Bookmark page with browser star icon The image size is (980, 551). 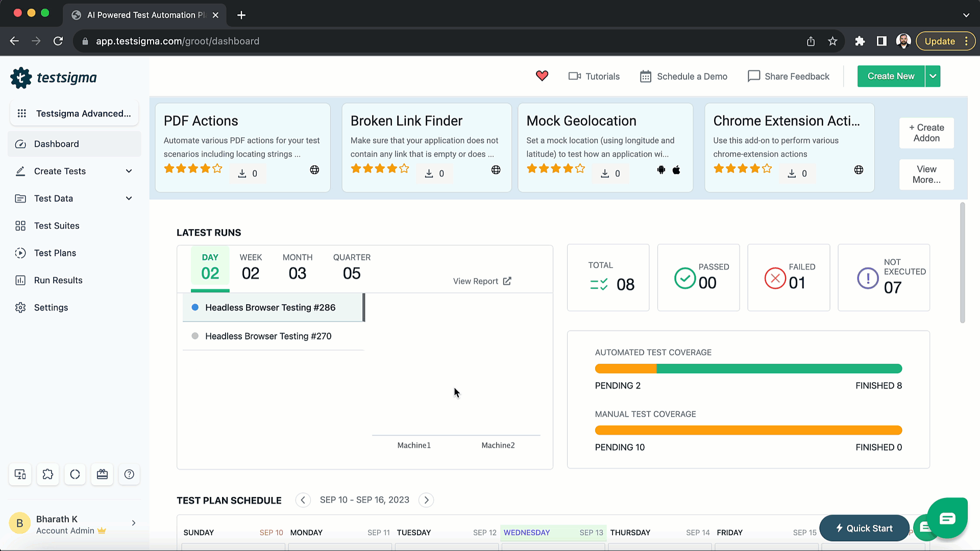click(832, 41)
